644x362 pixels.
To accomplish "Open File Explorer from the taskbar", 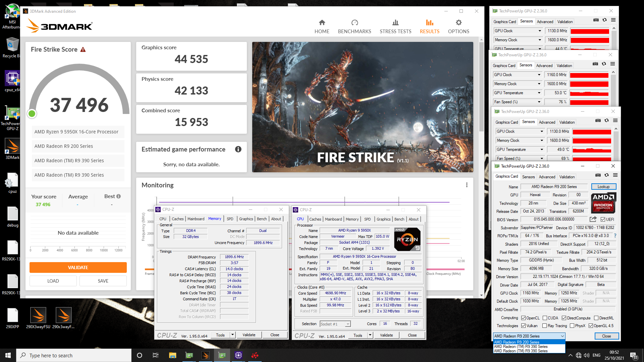I will click(172, 355).
